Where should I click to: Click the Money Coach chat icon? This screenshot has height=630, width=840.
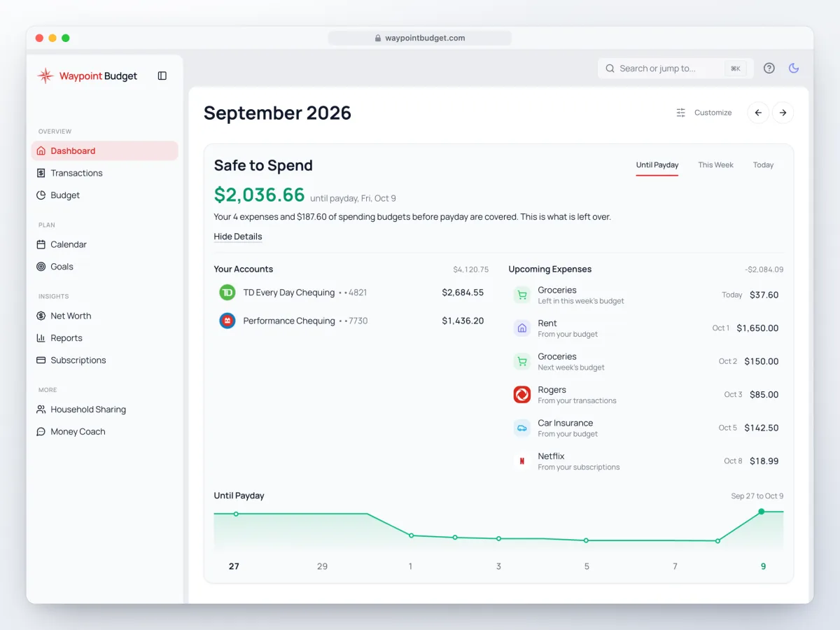[x=41, y=432]
